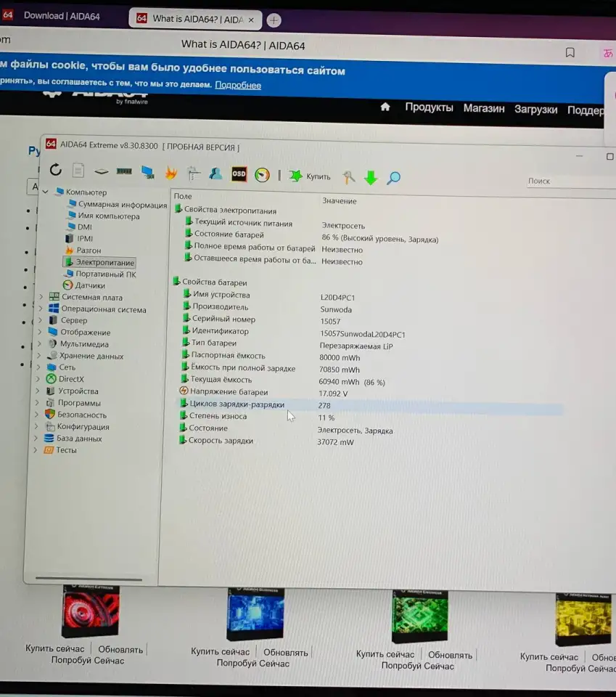Click the Безопасность shield icon
The height and width of the screenshot is (697, 616).
[50, 415]
